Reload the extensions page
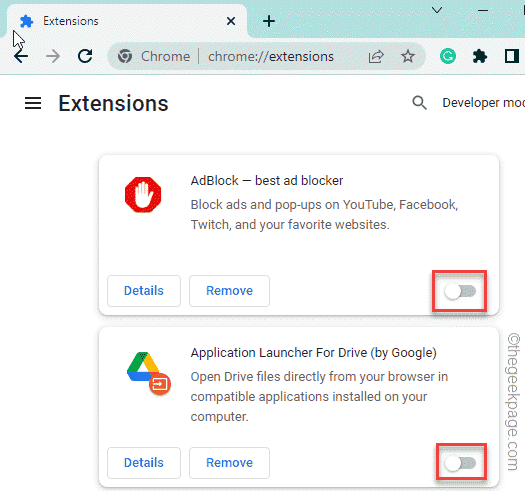The width and height of the screenshot is (525, 491). [85, 56]
